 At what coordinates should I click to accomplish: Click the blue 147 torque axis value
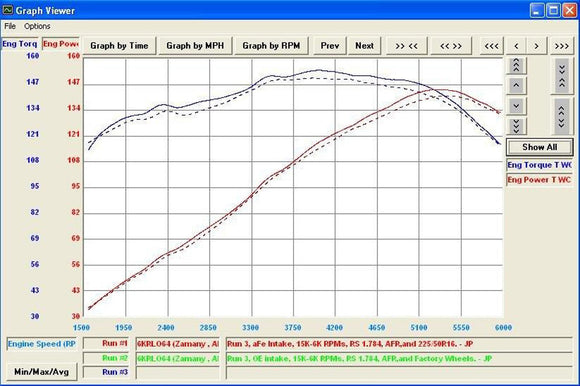(x=33, y=82)
